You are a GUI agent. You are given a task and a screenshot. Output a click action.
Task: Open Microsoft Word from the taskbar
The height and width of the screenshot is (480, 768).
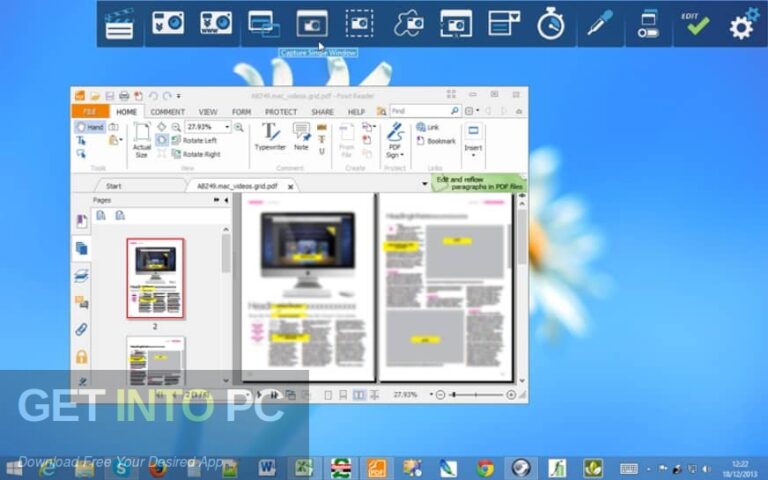coord(266,468)
